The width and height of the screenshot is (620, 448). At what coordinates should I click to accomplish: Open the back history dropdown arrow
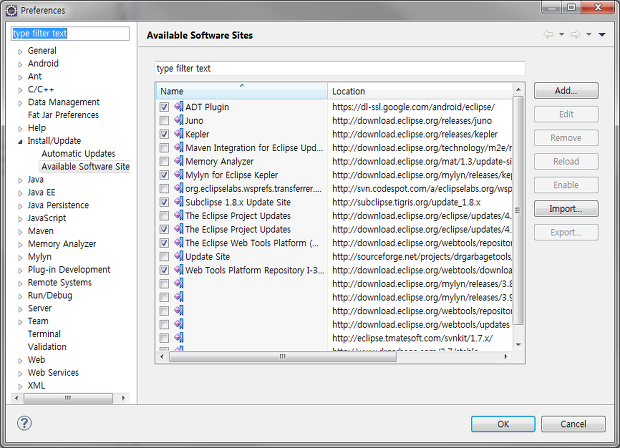[561, 34]
